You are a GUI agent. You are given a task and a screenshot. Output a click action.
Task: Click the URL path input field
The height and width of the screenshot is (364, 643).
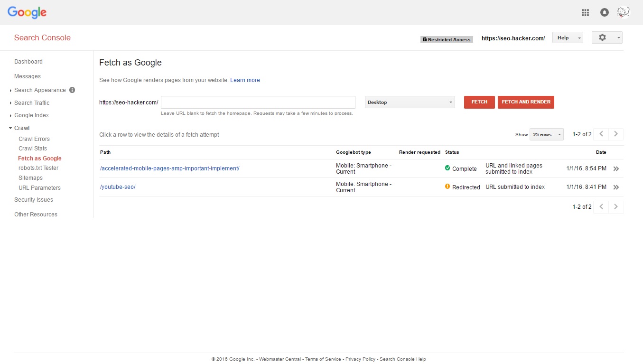coord(258,102)
